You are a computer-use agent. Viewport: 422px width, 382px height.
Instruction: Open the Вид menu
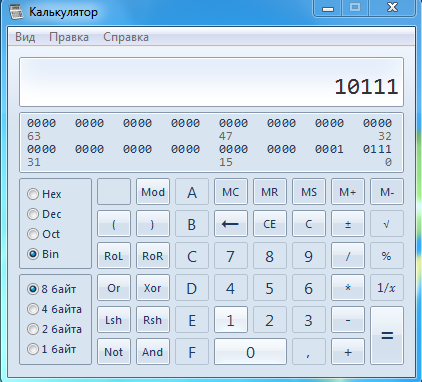pyautogui.click(x=25, y=37)
